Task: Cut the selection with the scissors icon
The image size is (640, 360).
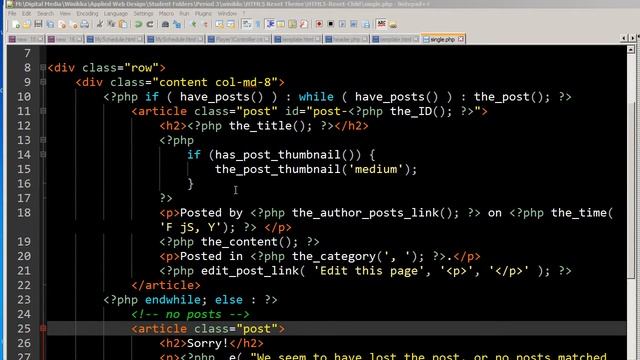Action: [99, 24]
